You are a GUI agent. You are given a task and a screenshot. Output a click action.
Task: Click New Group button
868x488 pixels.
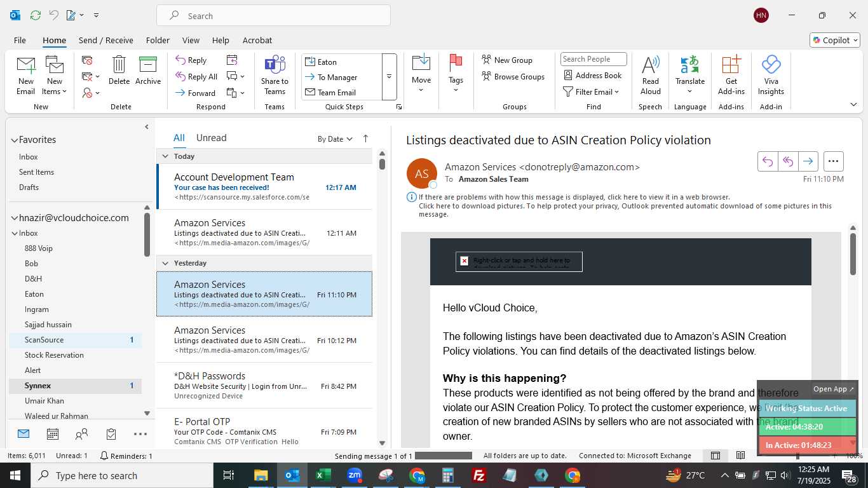click(x=507, y=60)
